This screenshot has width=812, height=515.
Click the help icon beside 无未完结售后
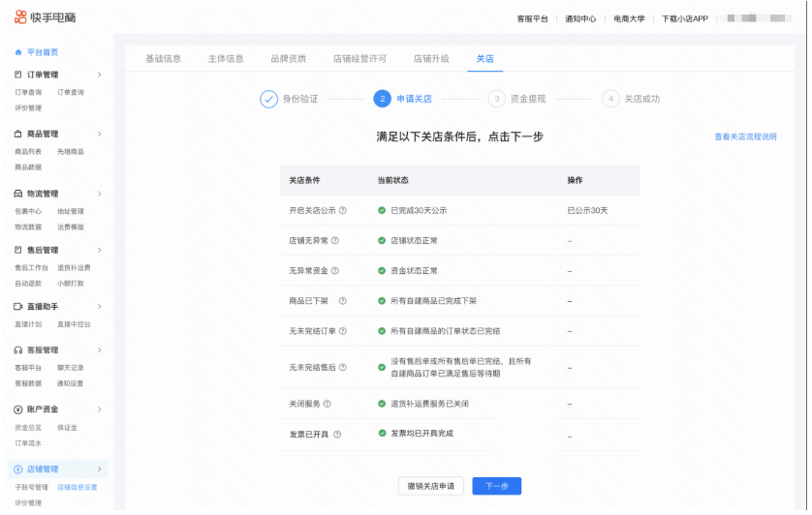[x=343, y=367]
